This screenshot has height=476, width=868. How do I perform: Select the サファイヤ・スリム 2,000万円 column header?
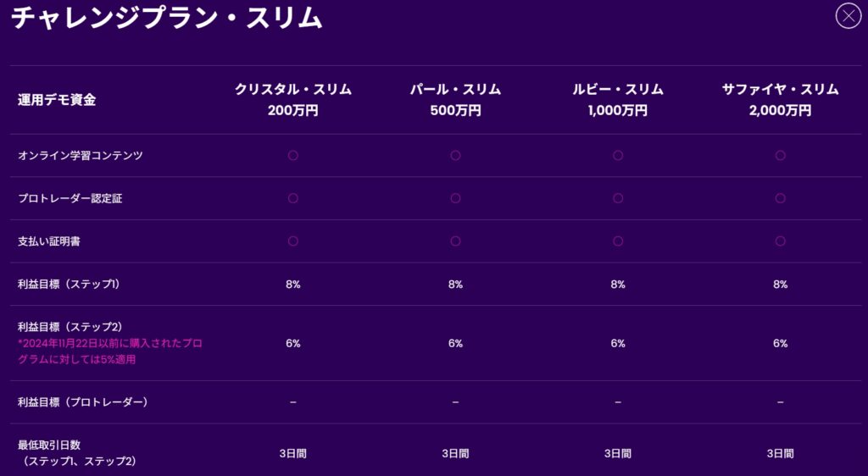pos(780,100)
